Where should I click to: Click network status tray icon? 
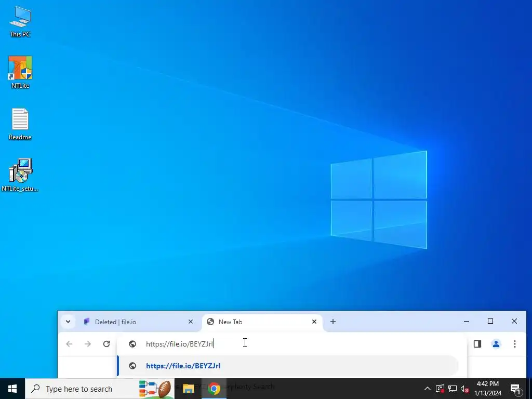click(453, 389)
